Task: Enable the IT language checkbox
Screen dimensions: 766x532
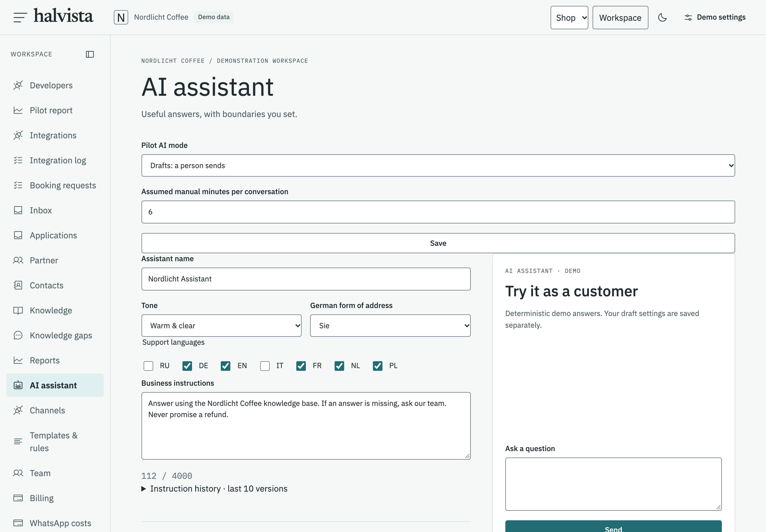Action: (265, 366)
